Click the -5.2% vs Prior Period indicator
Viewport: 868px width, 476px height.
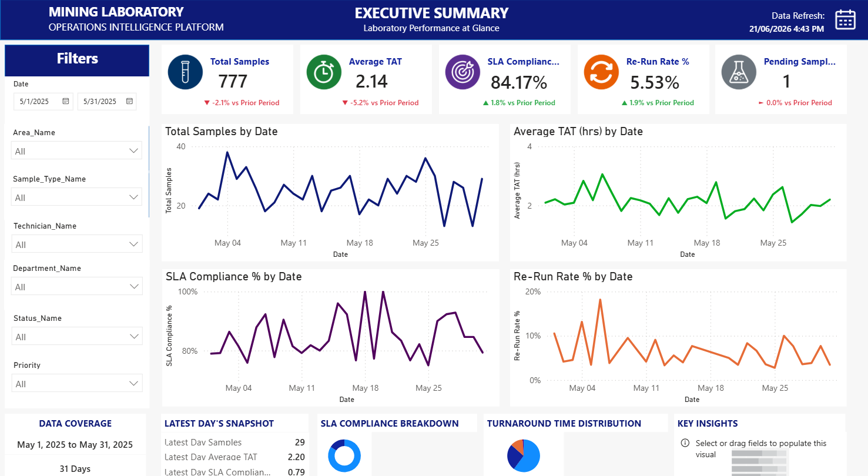coord(380,103)
